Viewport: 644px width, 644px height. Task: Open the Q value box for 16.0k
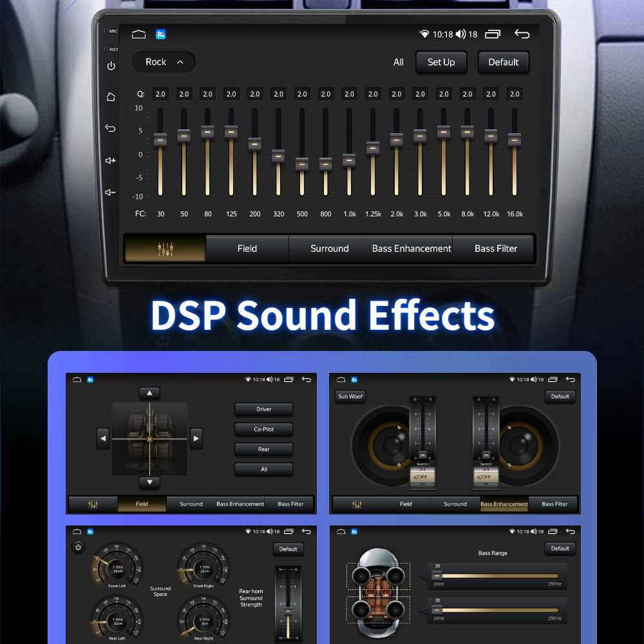click(x=514, y=94)
